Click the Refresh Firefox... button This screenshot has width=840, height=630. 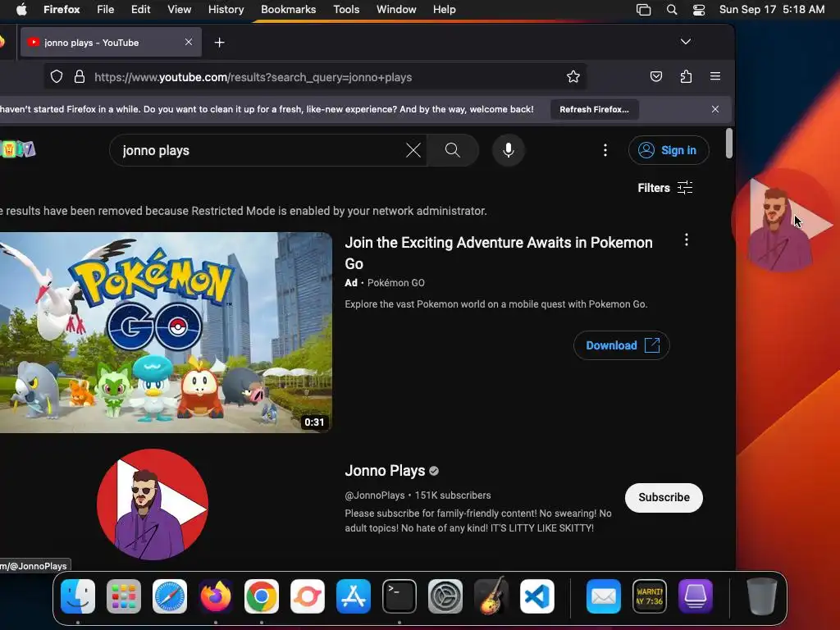click(594, 109)
